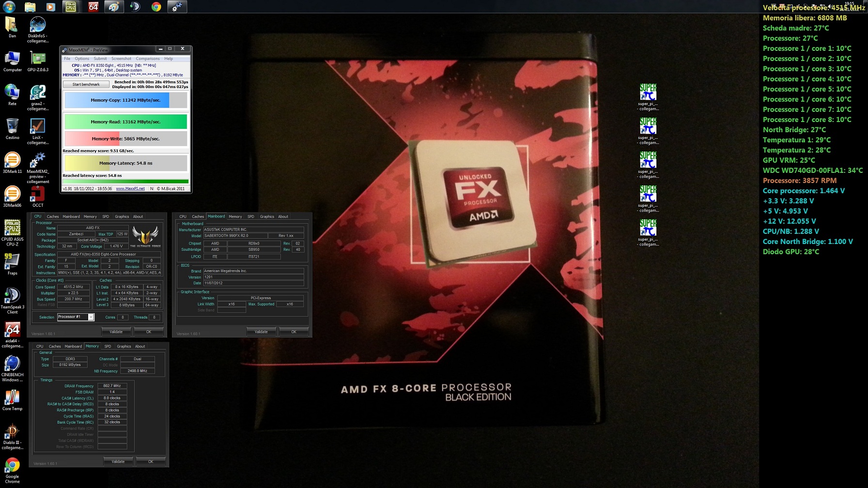
Task: Select CPU tab in bottom CPU-Z Memory window
Action: (x=40, y=346)
